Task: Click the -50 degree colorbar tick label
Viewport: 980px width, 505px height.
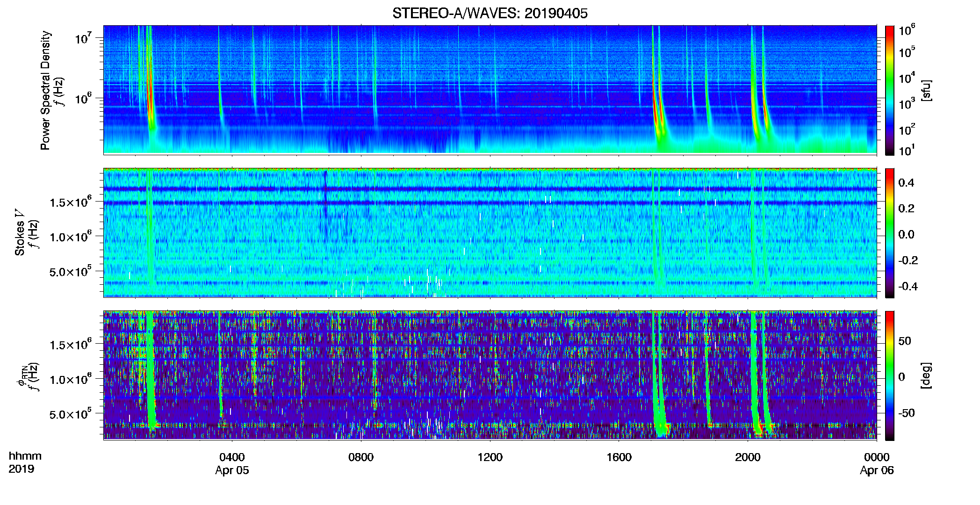Action: (x=906, y=413)
